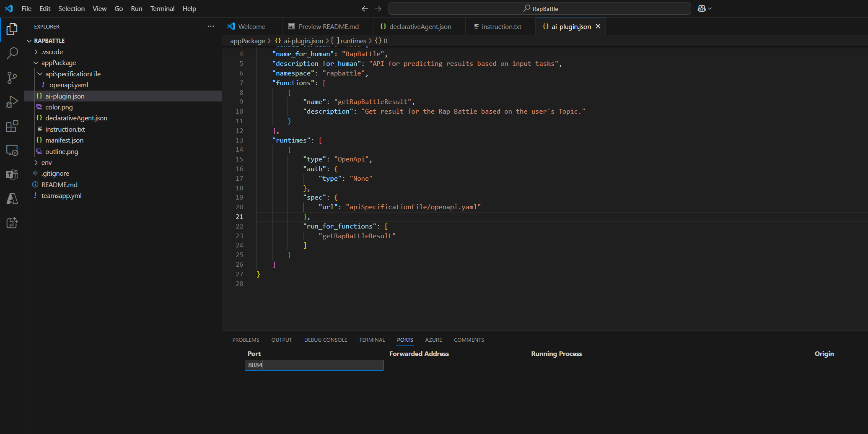Screen dimensions: 868x434
Task: Open manifest.json in the explorer
Action: point(64,140)
